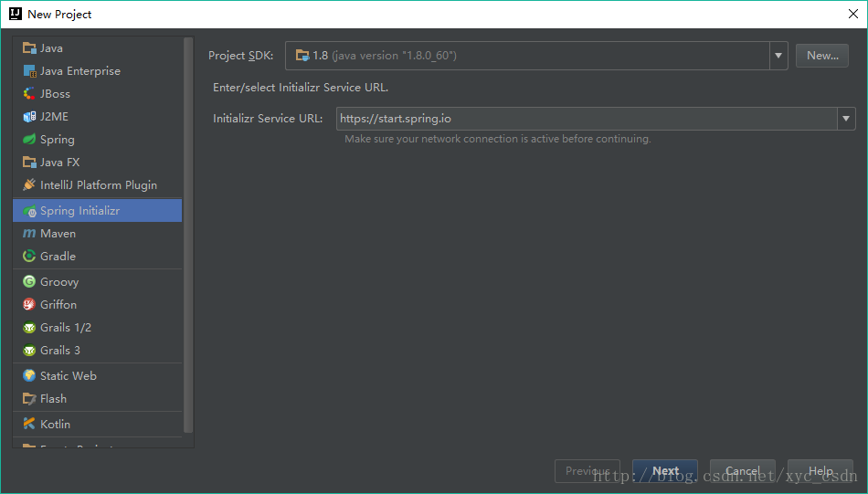Open the Project SDK dropdown arrow
Screen dimensions: 868x494
778,56
